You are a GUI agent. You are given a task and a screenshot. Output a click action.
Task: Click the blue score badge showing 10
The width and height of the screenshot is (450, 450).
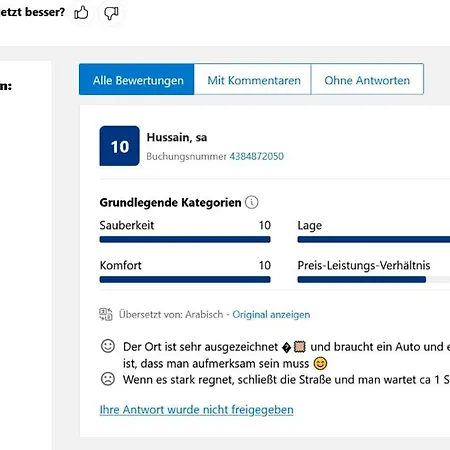(119, 146)
